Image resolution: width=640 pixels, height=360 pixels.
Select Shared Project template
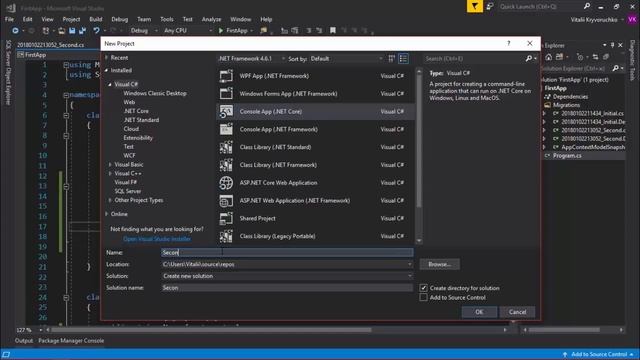click(315, 218)
